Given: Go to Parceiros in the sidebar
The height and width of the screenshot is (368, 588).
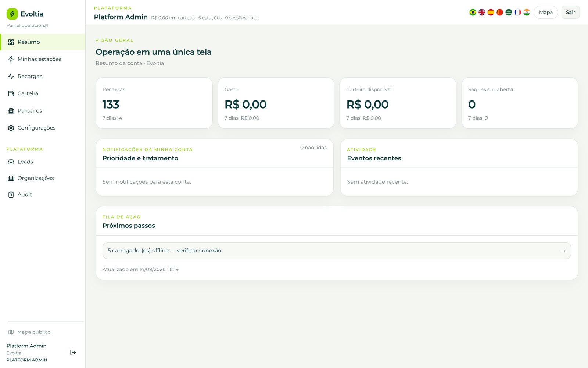Looking at the screenshot, I should tap(43, 111).
